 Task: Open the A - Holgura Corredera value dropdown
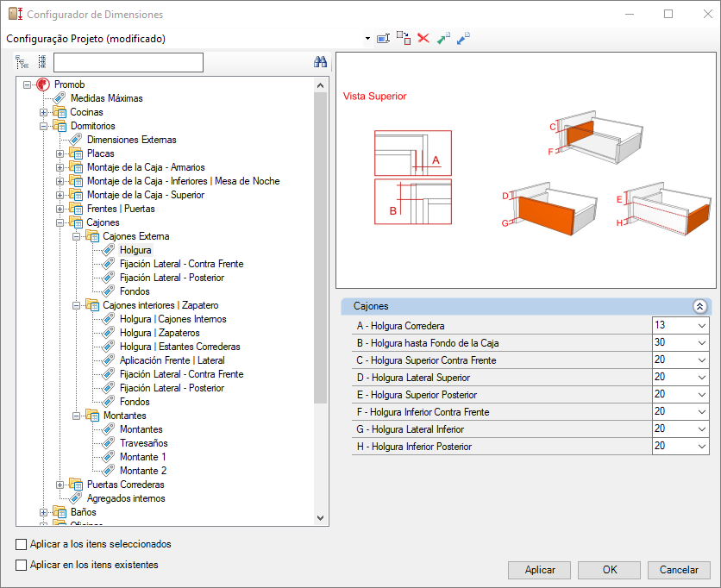click(x=702, y=326)
